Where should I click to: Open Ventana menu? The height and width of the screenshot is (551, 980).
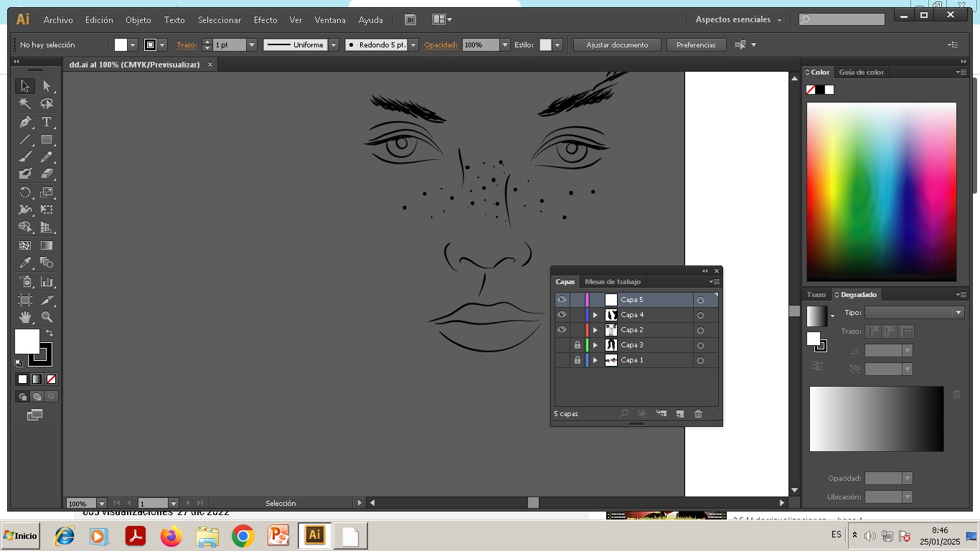330,20
